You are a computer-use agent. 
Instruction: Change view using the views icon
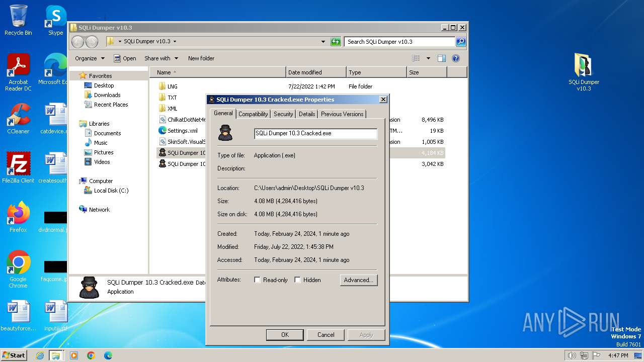(x=416, y=58)
